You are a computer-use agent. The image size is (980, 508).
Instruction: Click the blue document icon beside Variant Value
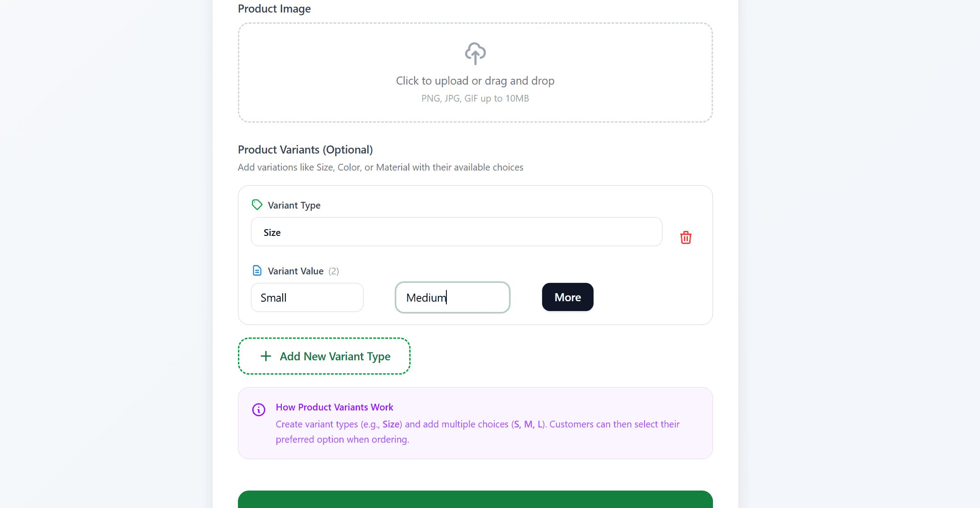coord(257,270)
